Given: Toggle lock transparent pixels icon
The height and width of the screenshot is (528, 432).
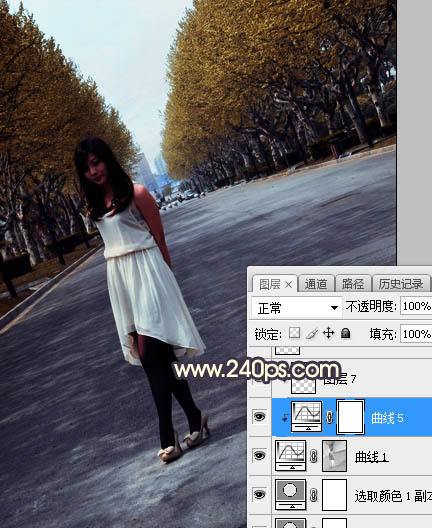Looking at the screenshot, I should click(x=294, y=333).
